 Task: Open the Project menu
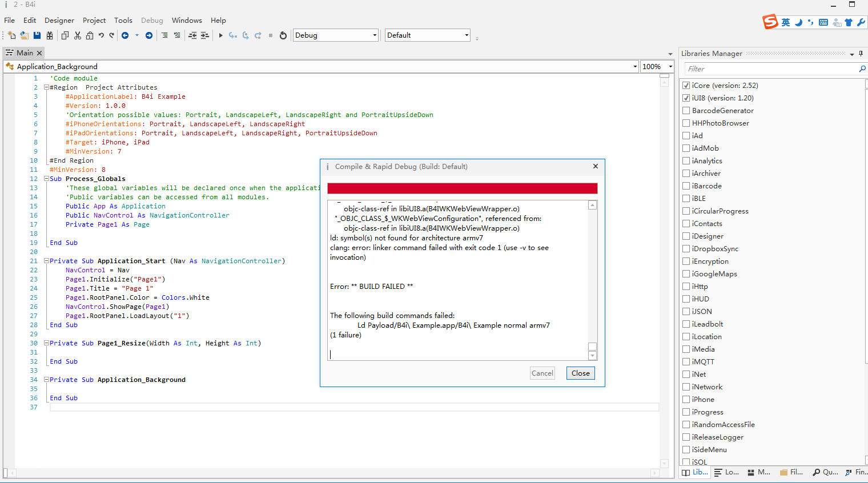tap(94, 21)
